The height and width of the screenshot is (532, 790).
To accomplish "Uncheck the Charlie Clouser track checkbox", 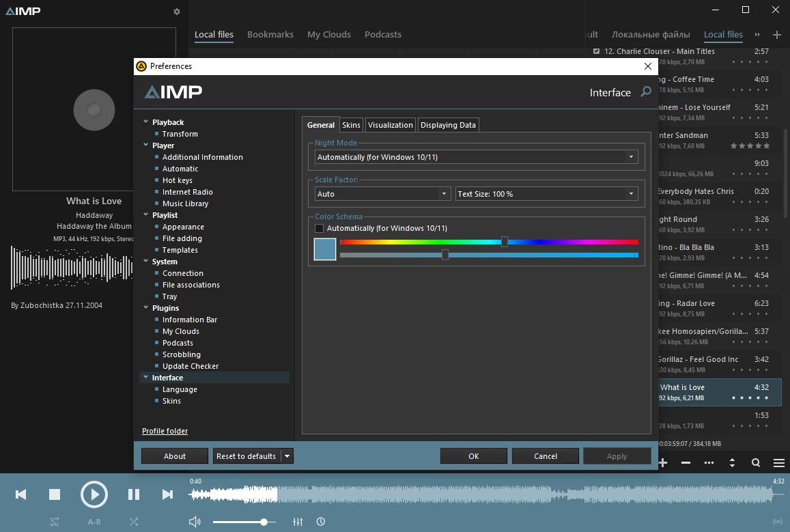I will tap(597, 51).
